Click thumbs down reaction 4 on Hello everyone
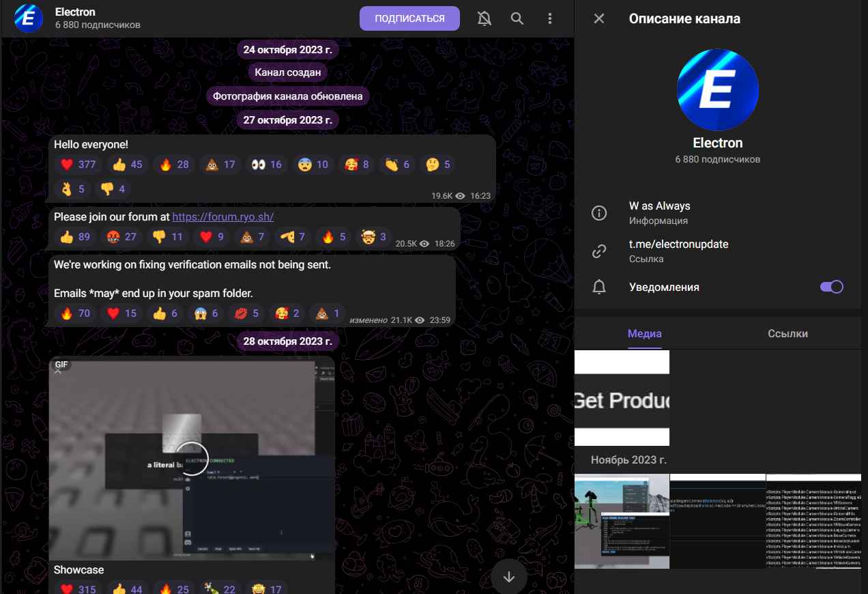 click(x=113, y=188)
